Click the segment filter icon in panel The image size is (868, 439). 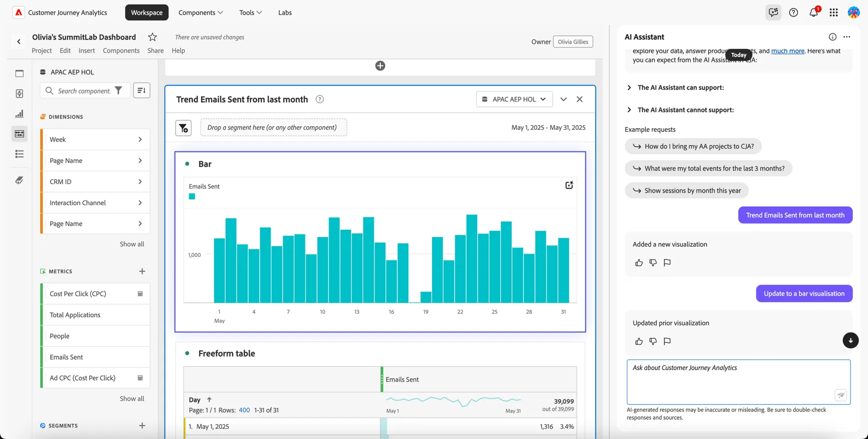coord(183,128)
